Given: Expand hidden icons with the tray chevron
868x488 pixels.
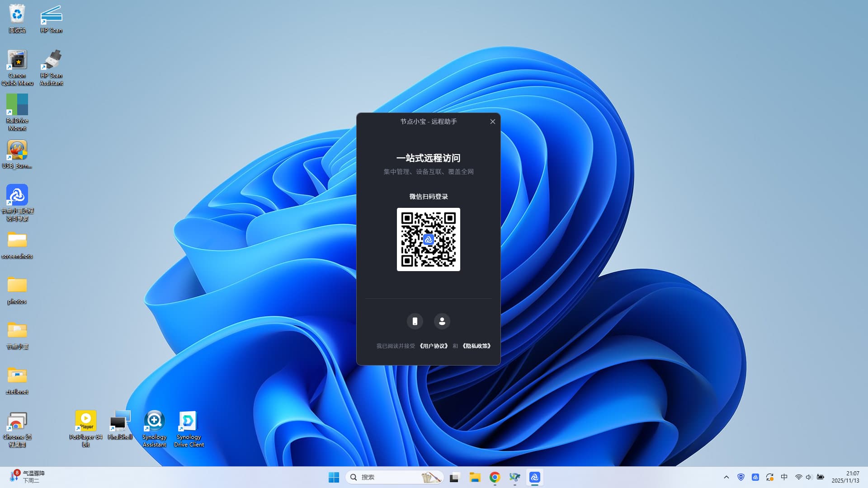Looking at the screenshot, I should 726,477.
